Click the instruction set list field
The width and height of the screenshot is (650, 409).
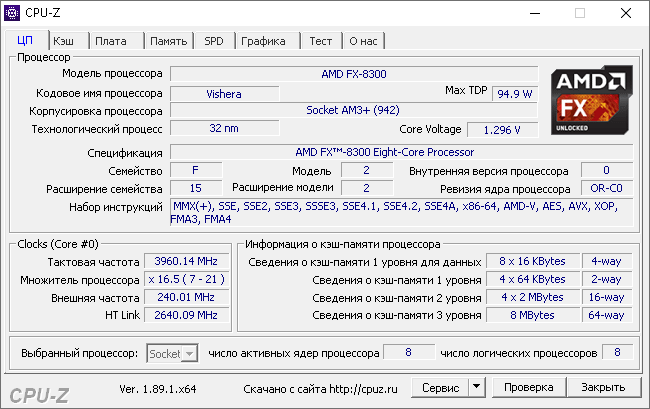[x=401, y=213]
